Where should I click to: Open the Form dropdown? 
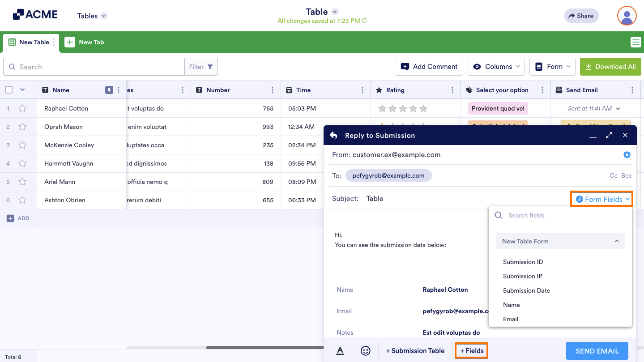[x=552, y=67]
